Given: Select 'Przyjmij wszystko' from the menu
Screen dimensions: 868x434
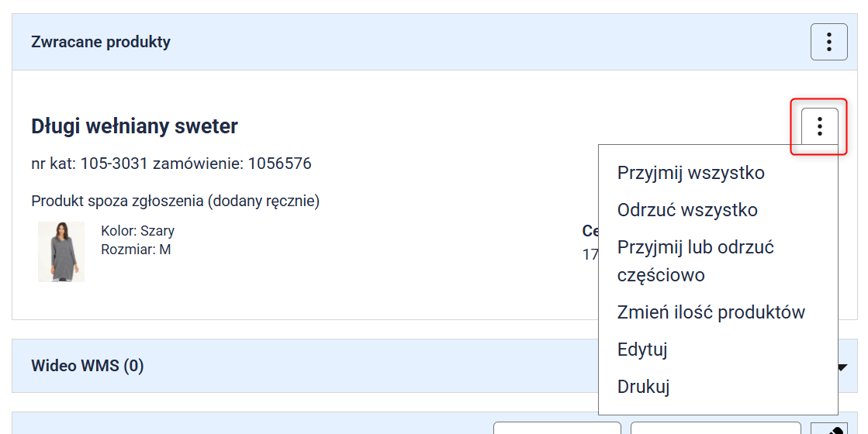Looking at the screenshot, I should [690, 173].
